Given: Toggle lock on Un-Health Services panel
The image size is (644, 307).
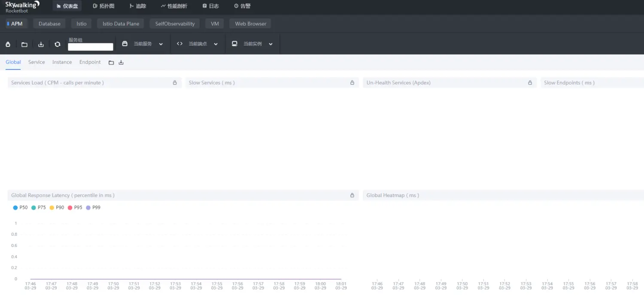Looking at the screenshot, I should [x=530, y=83].
